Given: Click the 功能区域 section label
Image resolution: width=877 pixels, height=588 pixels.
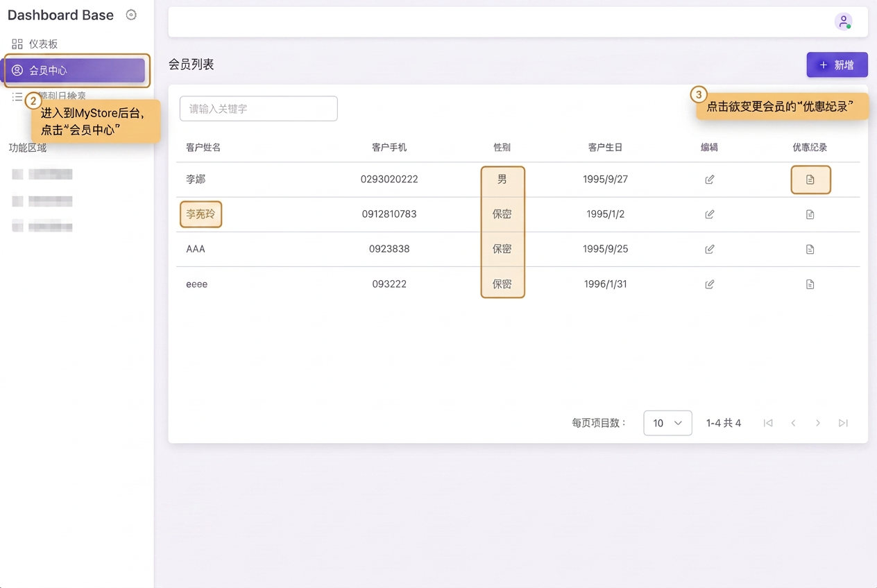Looking at the screenshot, I should [x=28, y=147].
